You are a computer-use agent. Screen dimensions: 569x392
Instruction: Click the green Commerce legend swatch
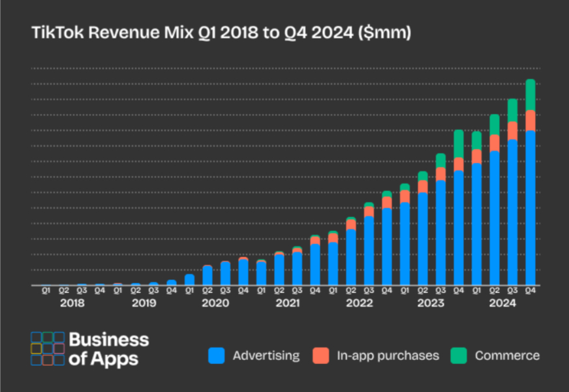(x=459, y=355)
